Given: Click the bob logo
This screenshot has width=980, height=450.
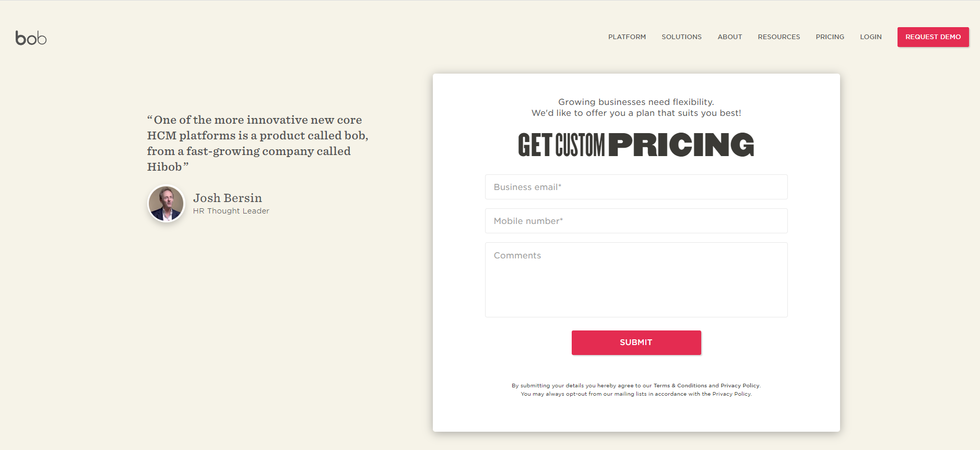Looking at the screenshot, I should [x=31, y=38].
